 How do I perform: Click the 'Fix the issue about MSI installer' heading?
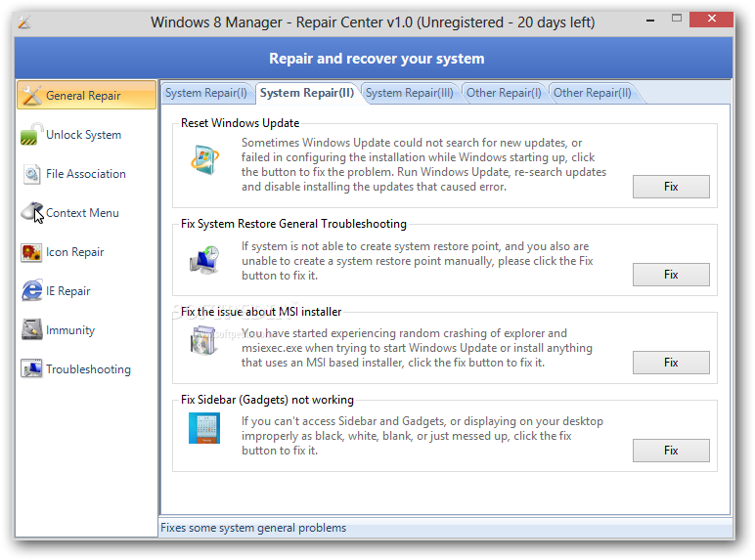point(261,312)
